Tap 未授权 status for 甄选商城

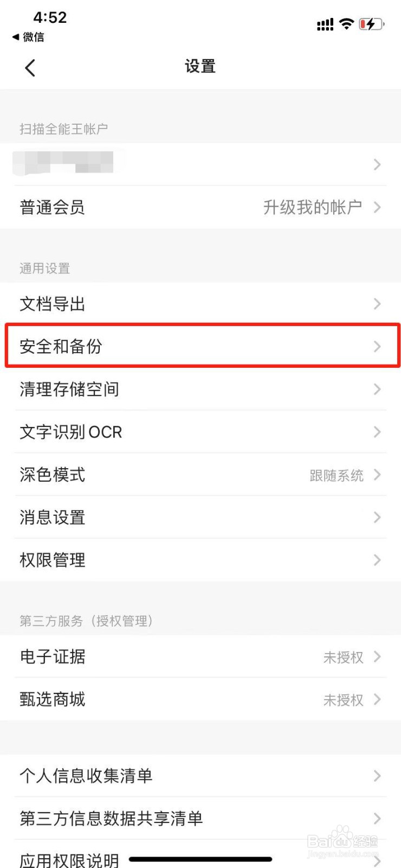[343, 700]
